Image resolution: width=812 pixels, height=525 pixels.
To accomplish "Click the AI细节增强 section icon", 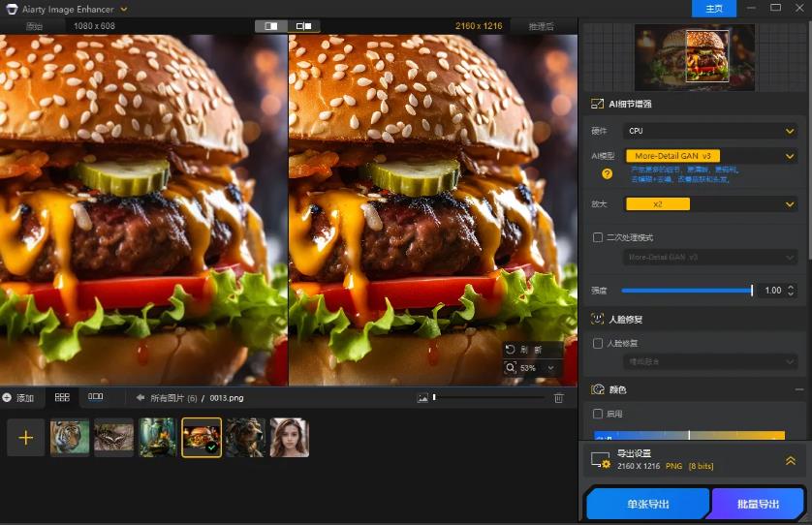I will click(597, 104).
